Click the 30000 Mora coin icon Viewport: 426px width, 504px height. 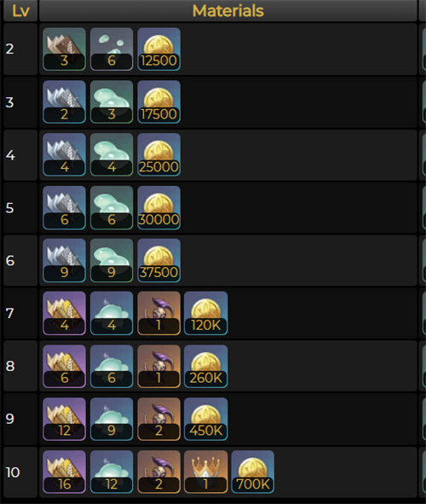[x=158, y=207]
